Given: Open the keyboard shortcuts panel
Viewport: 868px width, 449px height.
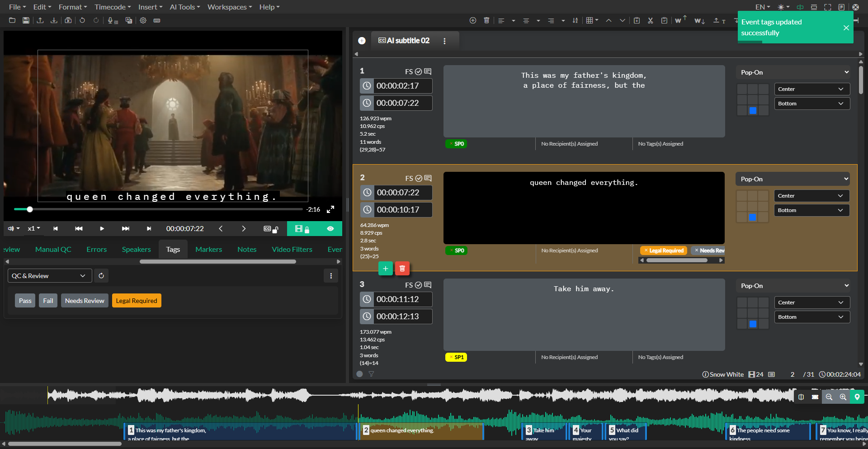Looking at the screenshot, I should point(157,20).
